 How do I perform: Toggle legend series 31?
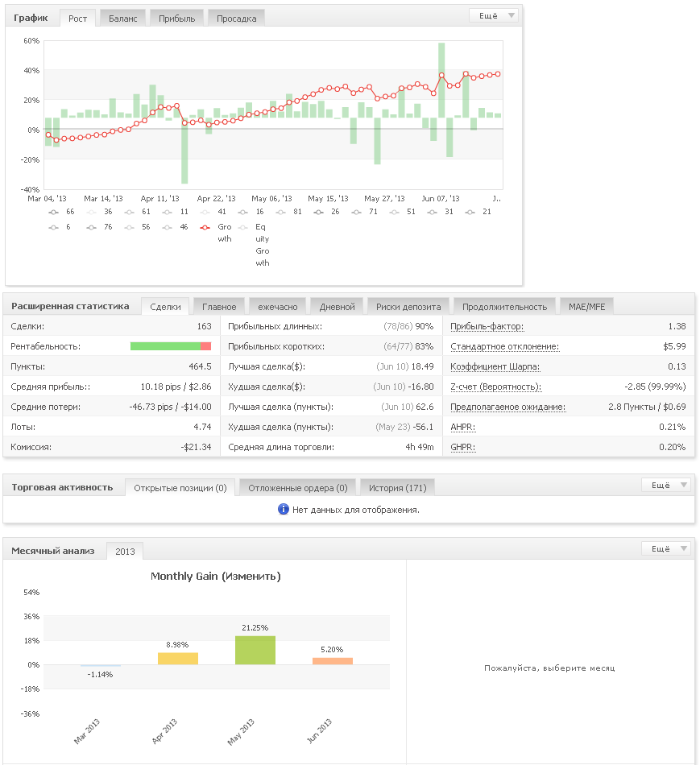point(441,212)
